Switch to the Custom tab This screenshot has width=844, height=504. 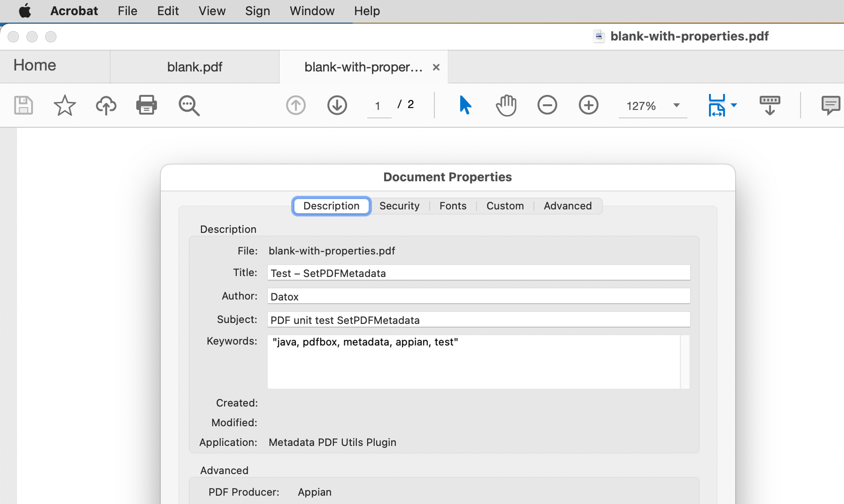(505, 206)
